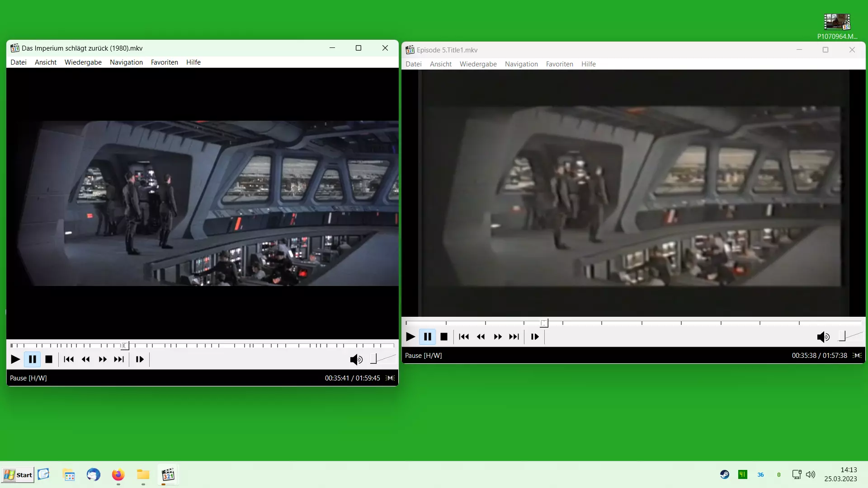This screenshot has height=488, width=868.
Task: Open Datei menu in Das Imperium window
Action: (x=19, y=62)
